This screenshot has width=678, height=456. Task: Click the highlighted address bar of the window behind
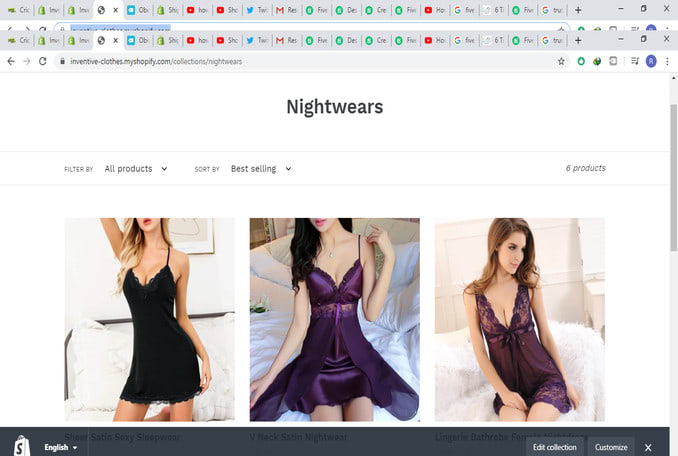click(311, 28)
